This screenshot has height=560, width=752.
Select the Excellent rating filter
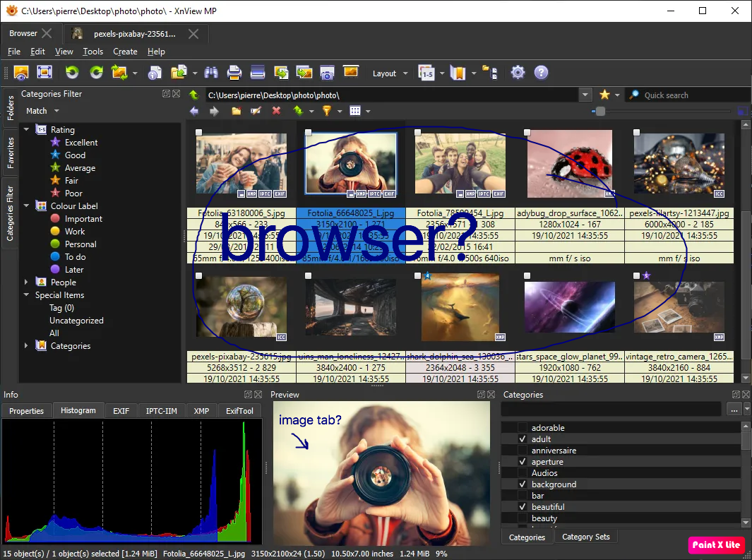coord(81,143)
